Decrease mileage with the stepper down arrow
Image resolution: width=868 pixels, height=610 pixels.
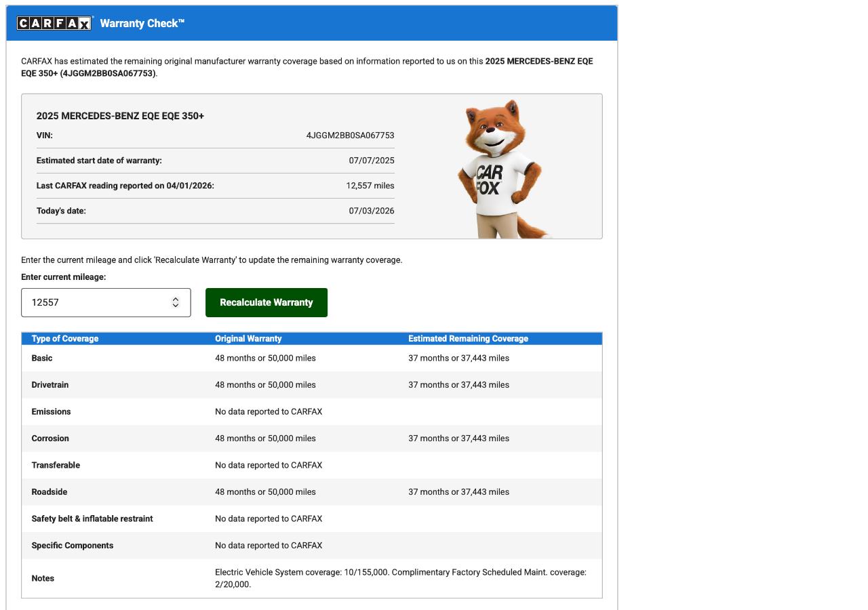click(176, 306)
